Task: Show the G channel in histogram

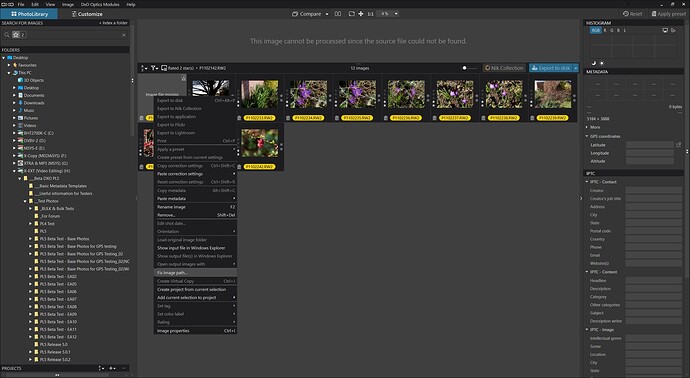Action: tap(612, 30)
